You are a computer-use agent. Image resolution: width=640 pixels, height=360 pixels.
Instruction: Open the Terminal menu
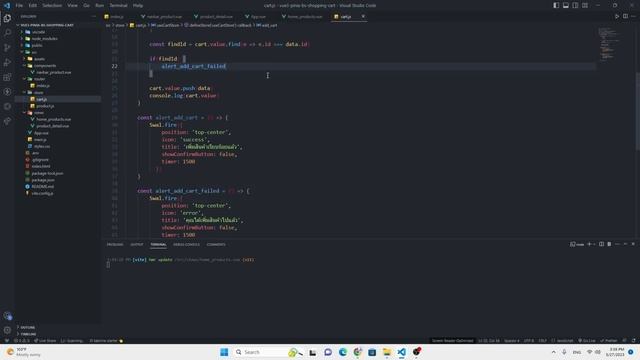pyautogui.click(x=118, y=5)
